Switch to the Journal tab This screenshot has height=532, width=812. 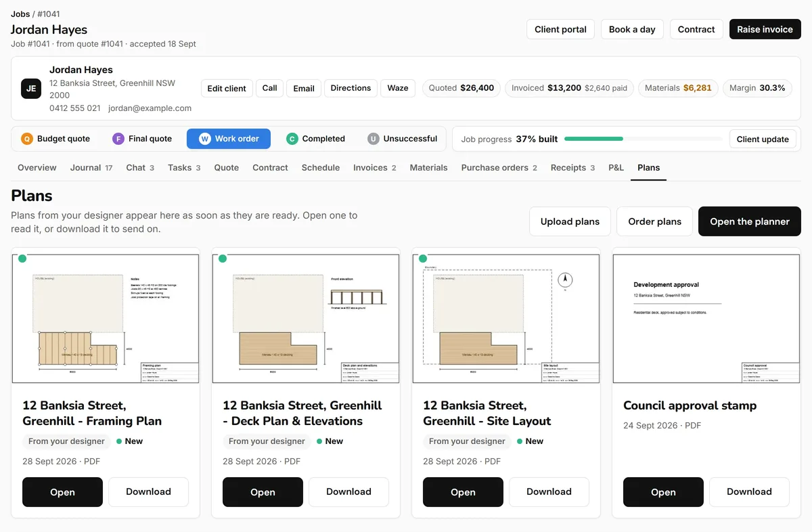[x=91, y=168]
